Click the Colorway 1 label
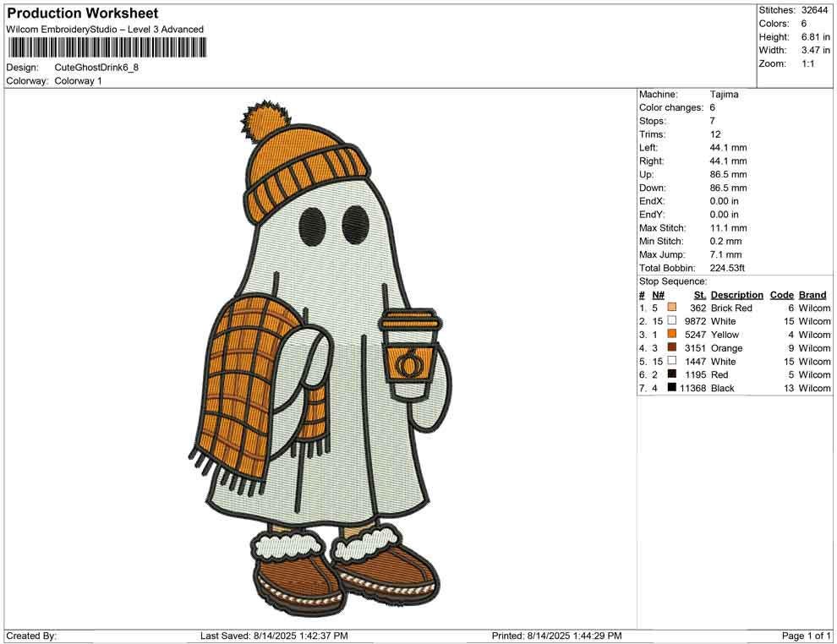 pyautogui.click(x=79, y=82)
